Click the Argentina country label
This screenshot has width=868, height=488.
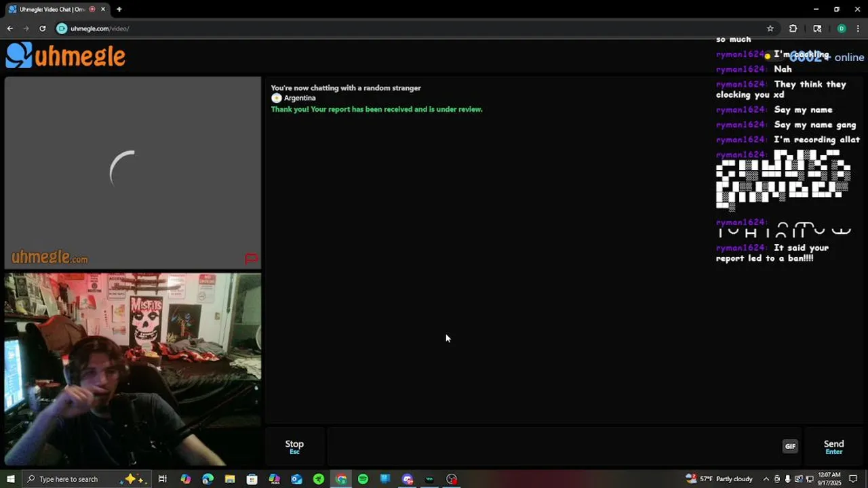click(x=300, y=98)
